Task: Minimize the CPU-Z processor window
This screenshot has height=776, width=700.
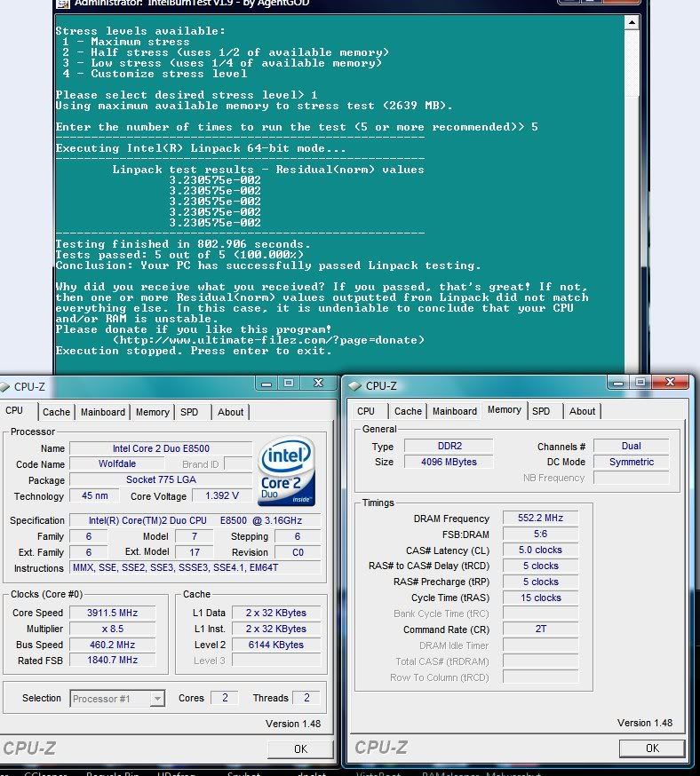Action: (x=266, y=383)
